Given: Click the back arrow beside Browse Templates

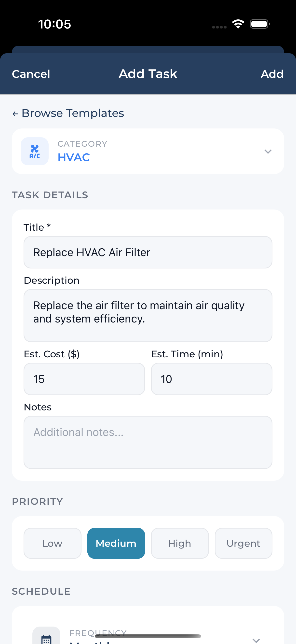Looking at the screenshot, I should coord(15,114).
